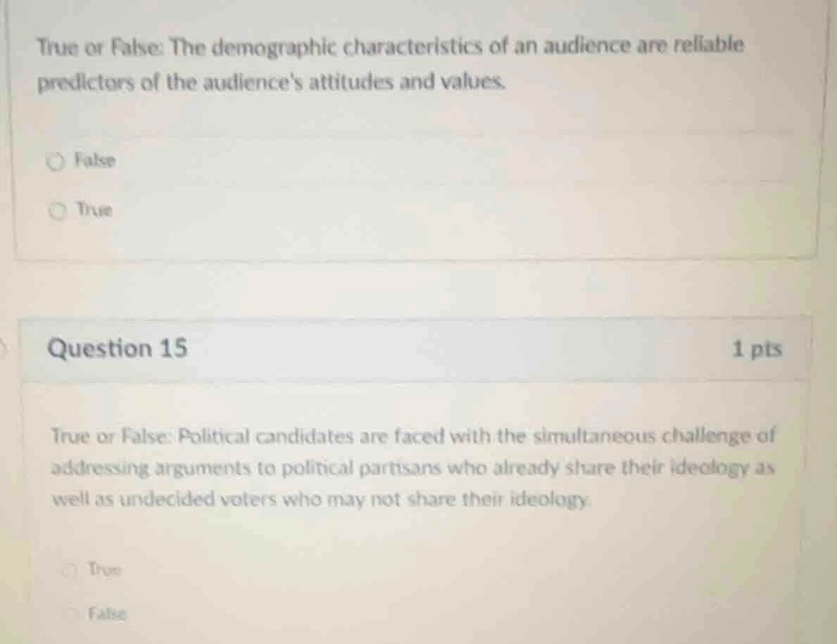Click the Question 15 header
837x644 pixels.
click(117, 348)
